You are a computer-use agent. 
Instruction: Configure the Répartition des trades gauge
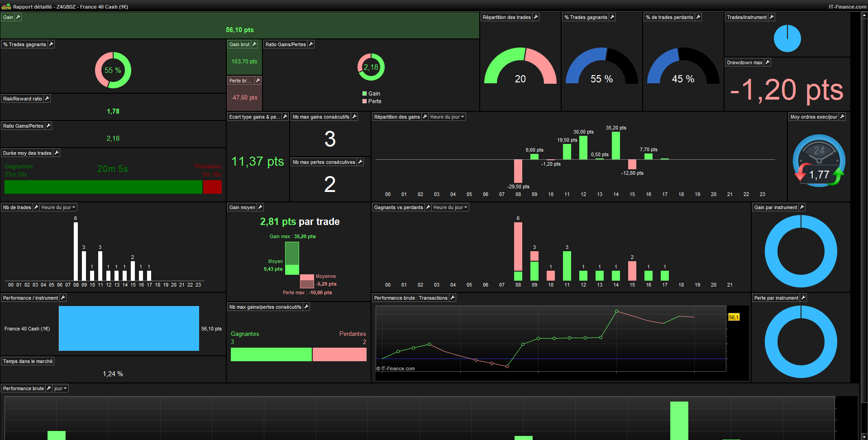(x=536, y=17)
